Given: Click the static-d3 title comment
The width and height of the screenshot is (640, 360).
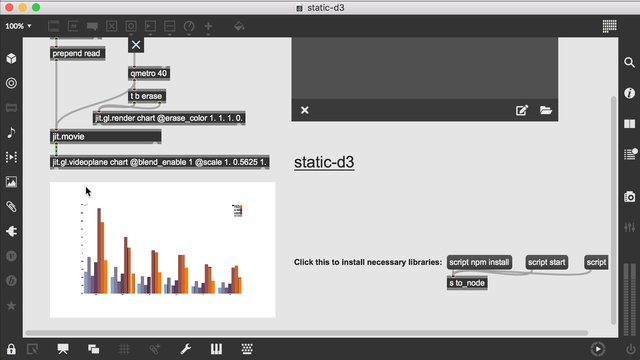Looking at the screenshot, I should pyautogui.click(x=324, y=162).
